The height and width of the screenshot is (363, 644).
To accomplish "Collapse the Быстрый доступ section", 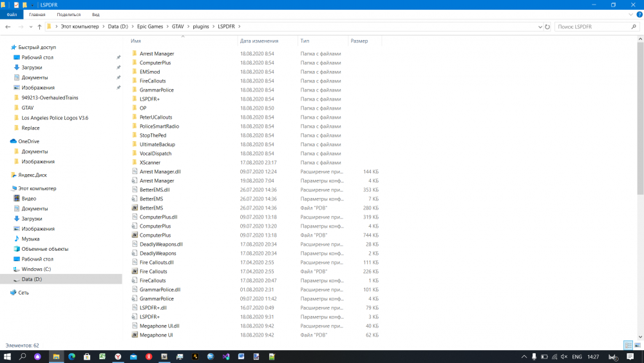I will [6, 48].
